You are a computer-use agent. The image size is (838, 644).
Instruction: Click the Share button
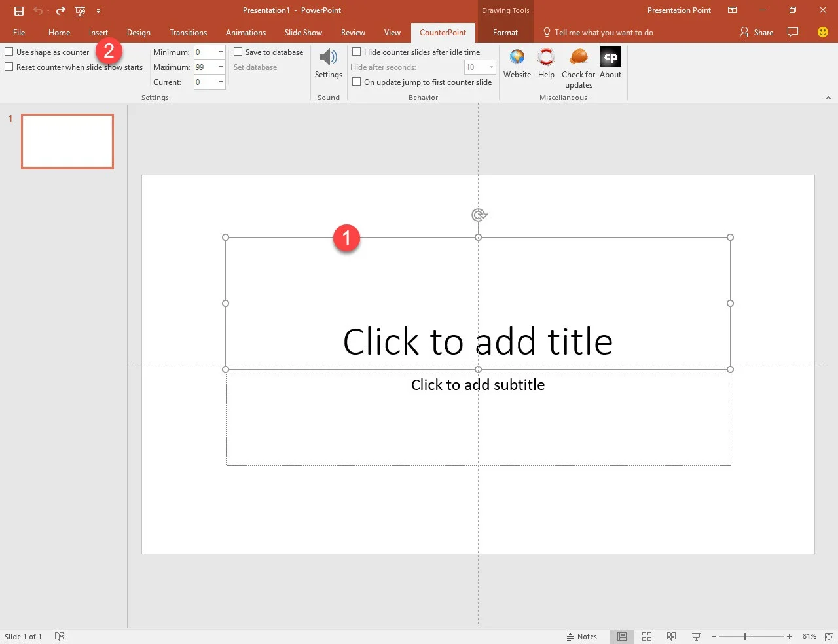[x=756, y=33]
